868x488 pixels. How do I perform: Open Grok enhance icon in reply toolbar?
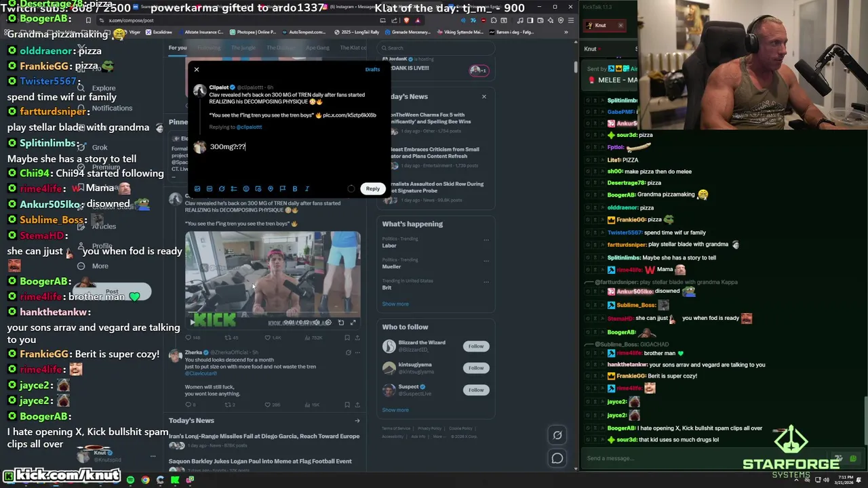pyautogui.click(x=222, y=189)
